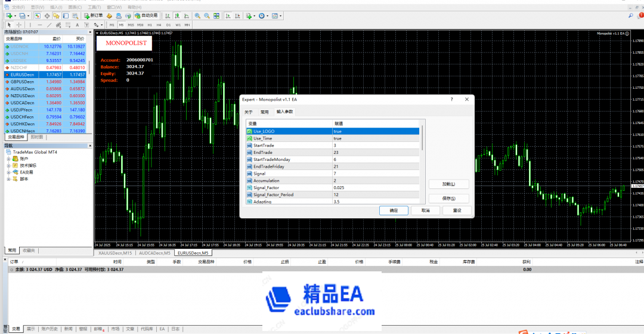Select the text label T tool

click(86, 25)
